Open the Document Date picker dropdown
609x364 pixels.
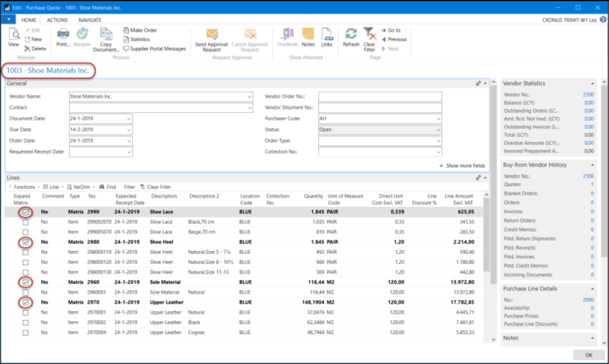pos(129,119)
